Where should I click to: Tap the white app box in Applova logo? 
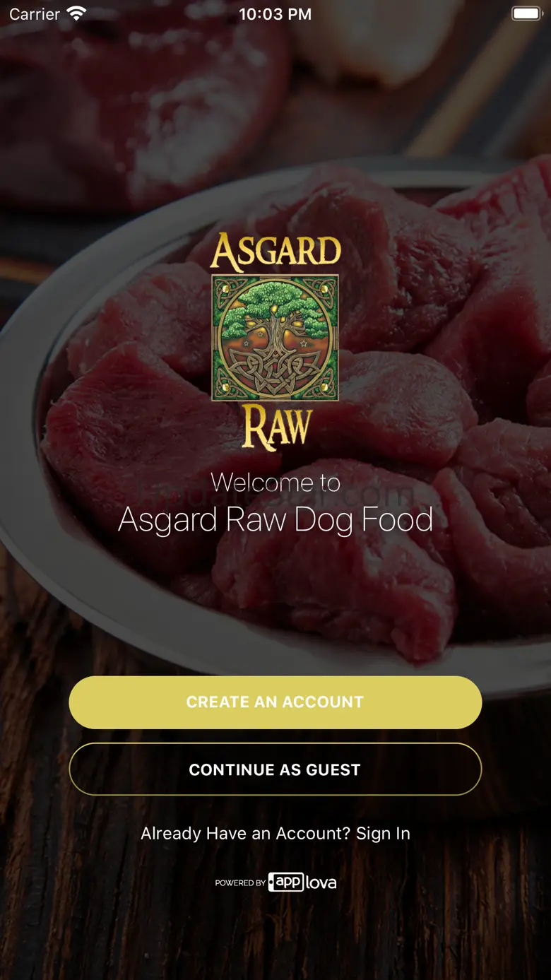(286, 882)
